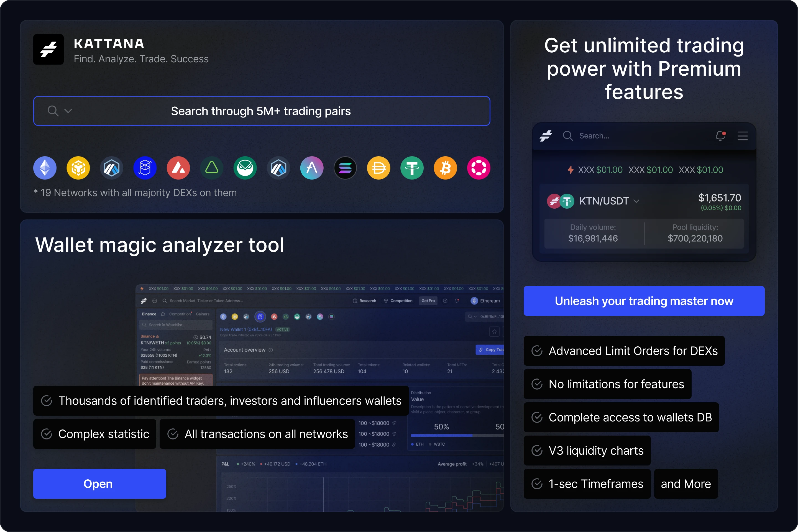Click the Pool liquidity $700,220,180 value
This screenshot has width=798, height=532.
[695, 239]
